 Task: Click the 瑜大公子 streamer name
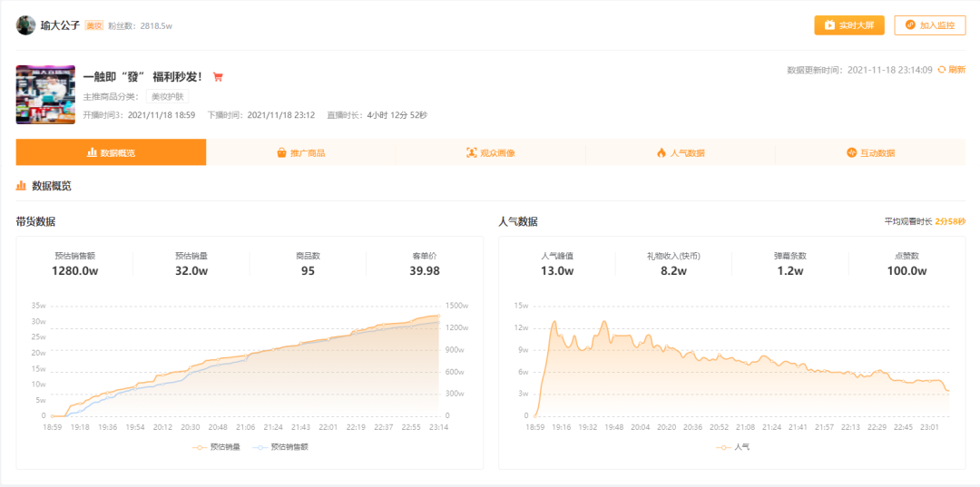(x=60, y=25)
